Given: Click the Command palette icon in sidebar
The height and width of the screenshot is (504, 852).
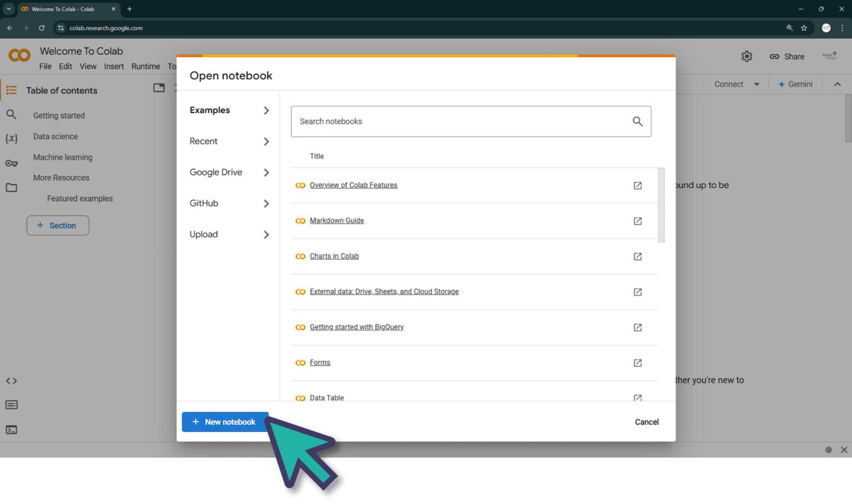Looking at the screenshot, I should click(x=11, y=405).
